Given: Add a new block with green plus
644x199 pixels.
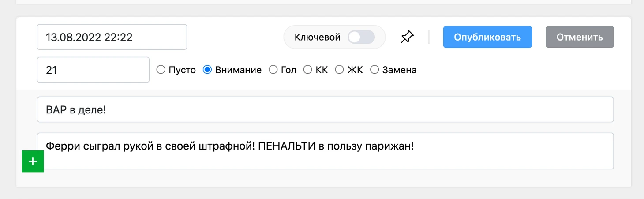Looking at the screenshot, I should tap(33, 161).
